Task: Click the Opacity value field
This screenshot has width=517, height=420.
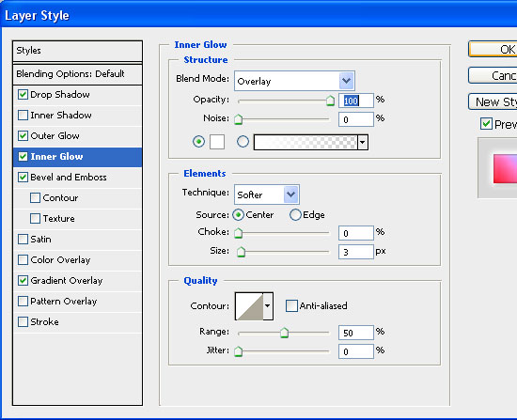Action: coord(356,101)
